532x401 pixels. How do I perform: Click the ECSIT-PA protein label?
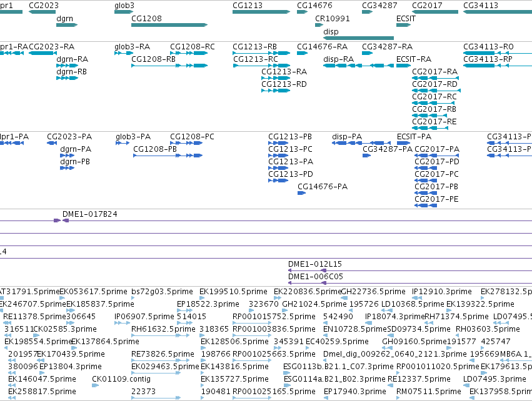414,137
